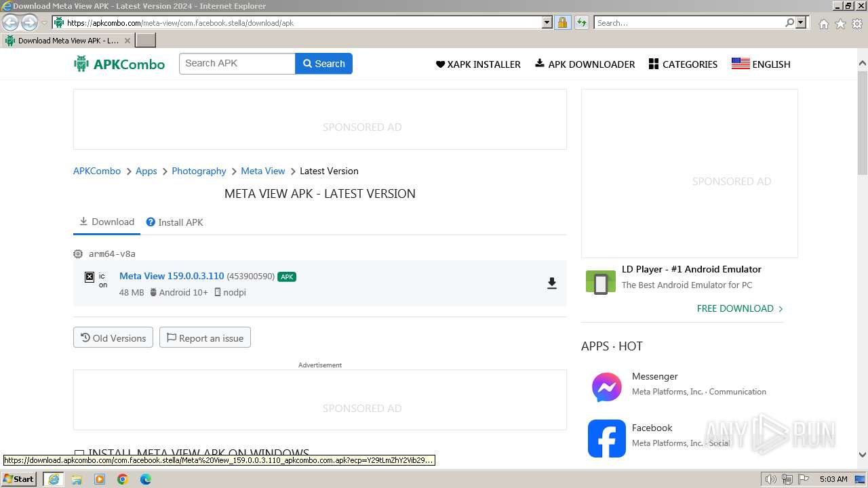Open Facebook app listing

coord(680,435)
